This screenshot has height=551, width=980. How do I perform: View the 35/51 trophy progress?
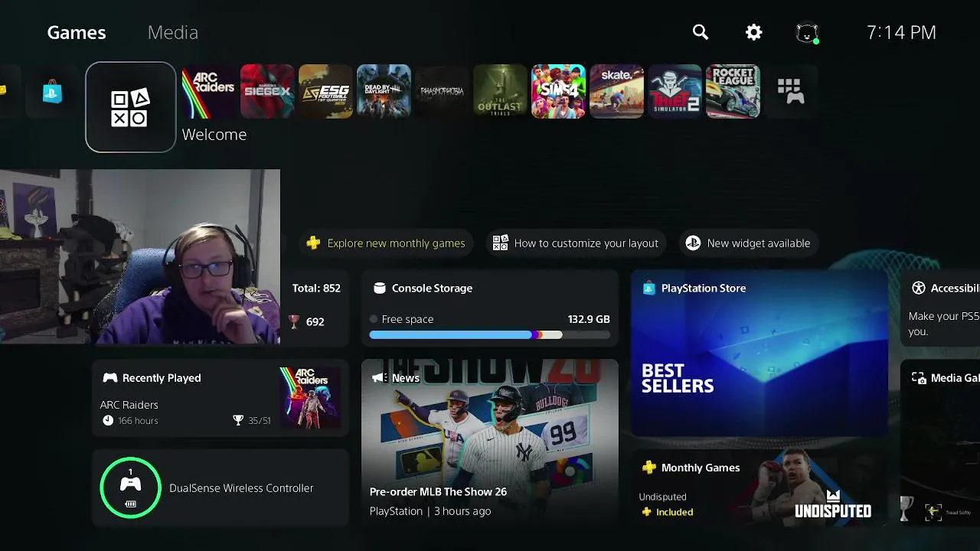coord(252,421)
